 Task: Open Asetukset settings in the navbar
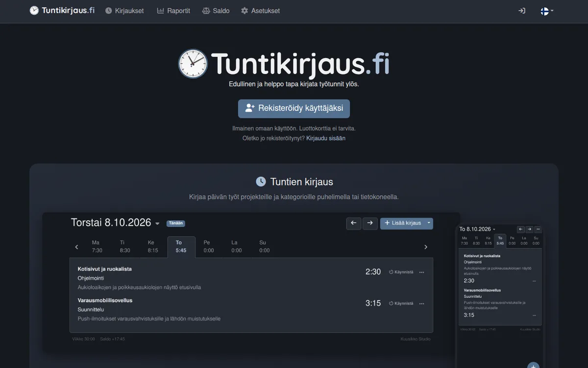tap(260, 11)
